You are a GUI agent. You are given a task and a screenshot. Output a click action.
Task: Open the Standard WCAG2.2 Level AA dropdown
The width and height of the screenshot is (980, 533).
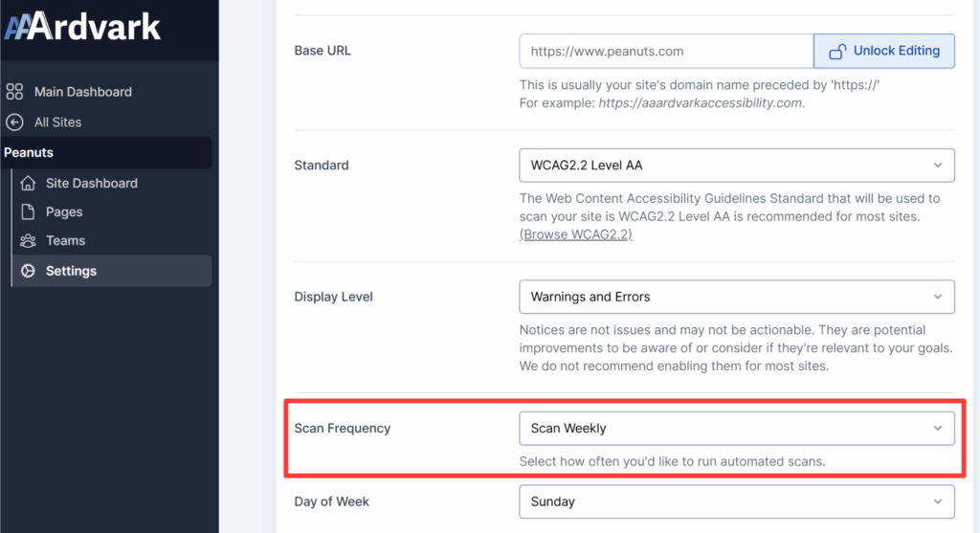[x=736, y=166]
